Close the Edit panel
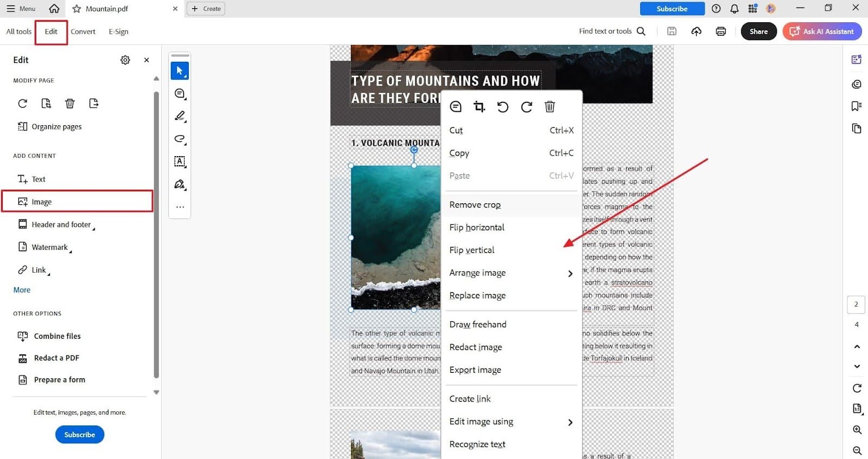868x459 pixels. [x=146, y=60]
